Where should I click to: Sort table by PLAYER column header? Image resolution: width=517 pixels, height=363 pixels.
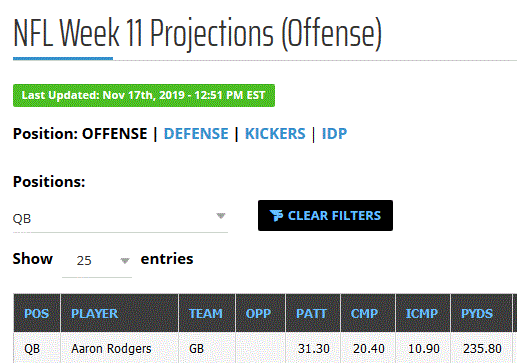tap(119, 313)
